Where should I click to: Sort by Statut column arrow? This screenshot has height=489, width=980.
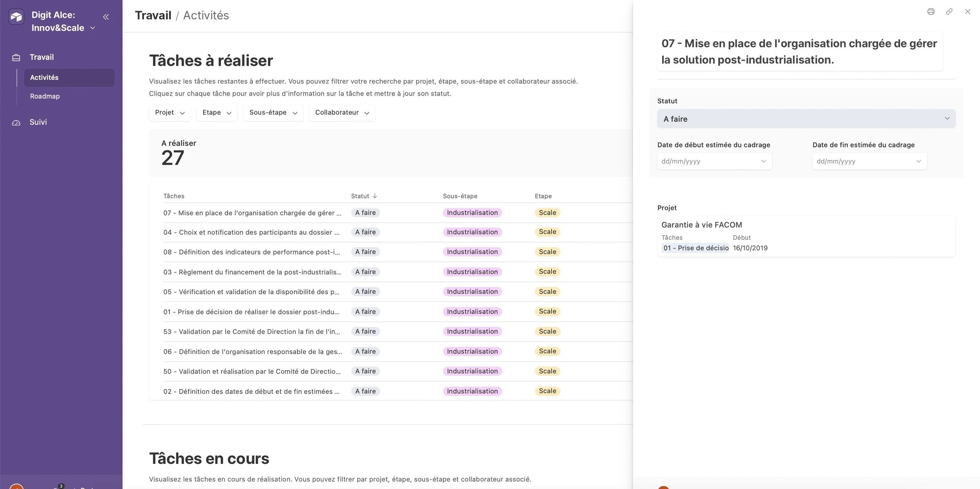coord(375,196)
